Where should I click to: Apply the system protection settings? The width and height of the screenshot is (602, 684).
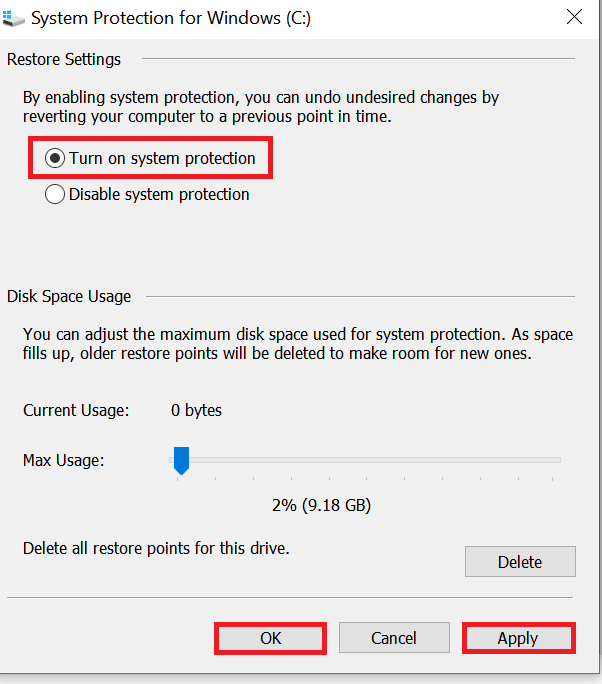[517, 638]
